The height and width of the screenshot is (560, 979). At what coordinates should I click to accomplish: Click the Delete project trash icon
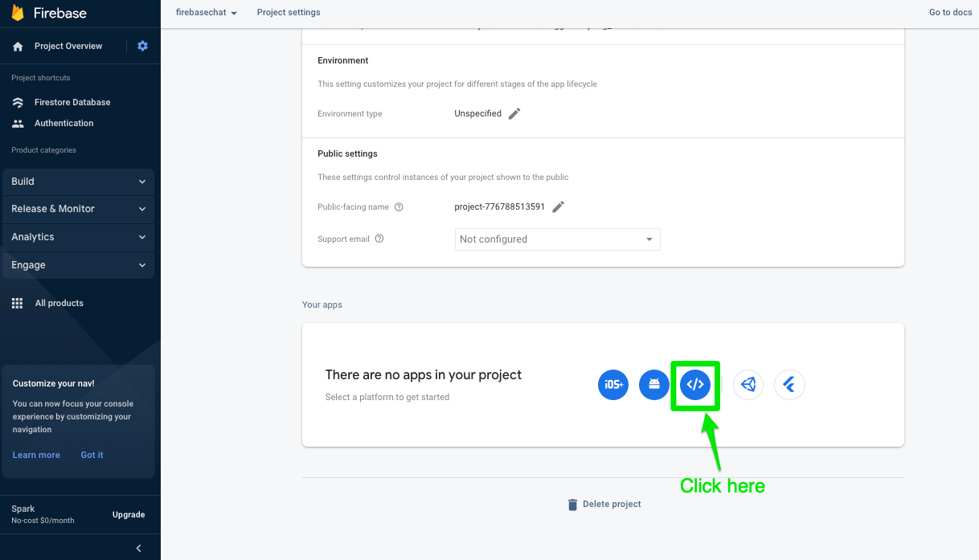(x=572, y=505)
